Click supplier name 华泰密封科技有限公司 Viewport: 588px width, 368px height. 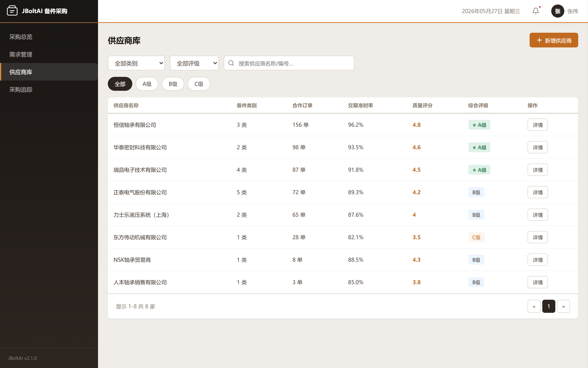pyautogui.click(x=140, y=147)
